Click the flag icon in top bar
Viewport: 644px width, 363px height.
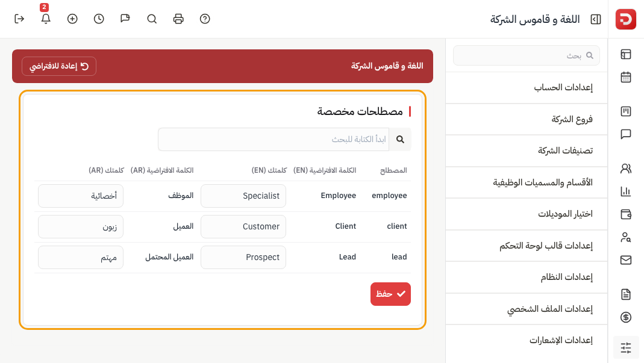point(125,19)
